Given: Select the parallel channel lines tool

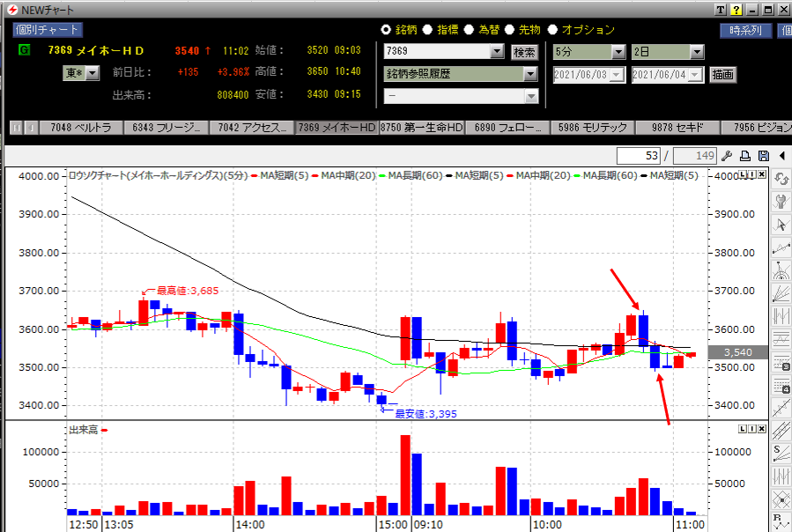Looking at the screenshot, I should pyautogui.click(x=781, y=431).
